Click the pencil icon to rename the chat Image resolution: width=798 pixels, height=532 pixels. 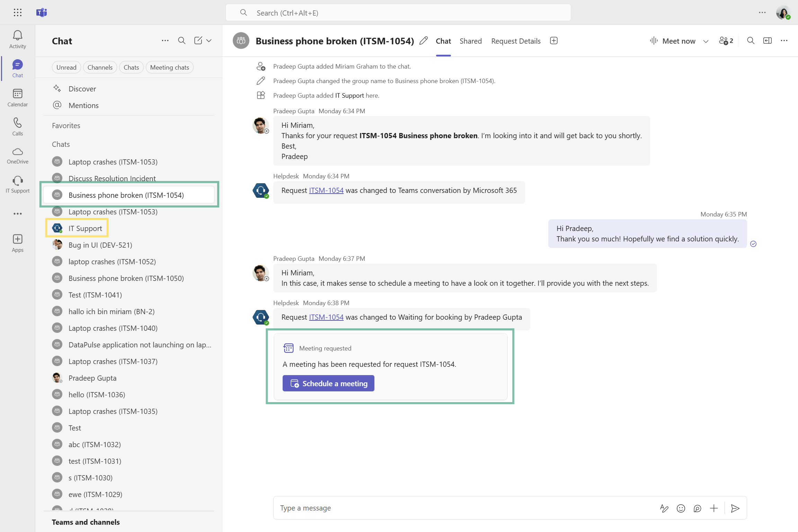[x=423, y=41]
